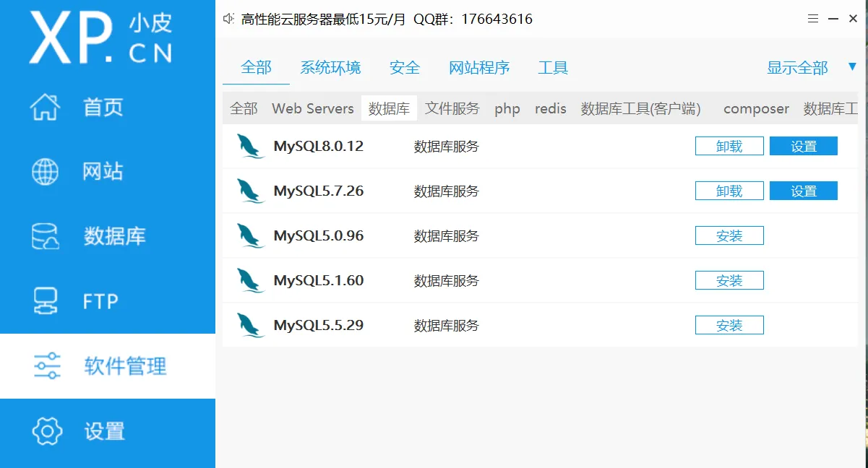
Task: Open the 首页 sidebar menu label
Action: click(x=103, y=108)
